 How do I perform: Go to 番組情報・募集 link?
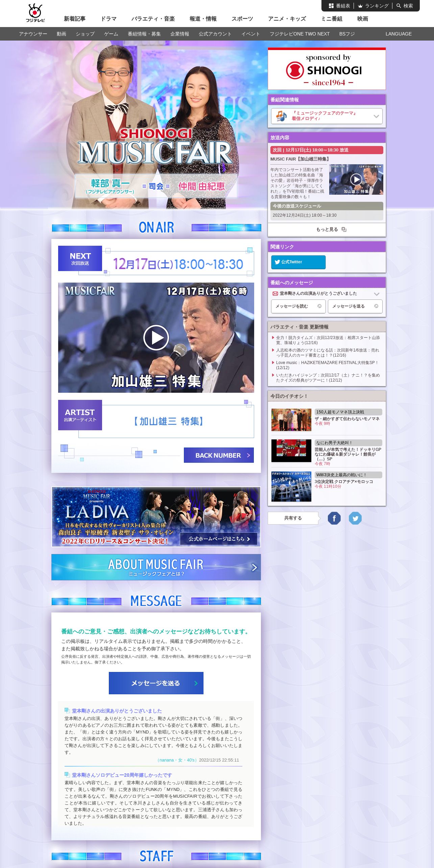[144, 34]
